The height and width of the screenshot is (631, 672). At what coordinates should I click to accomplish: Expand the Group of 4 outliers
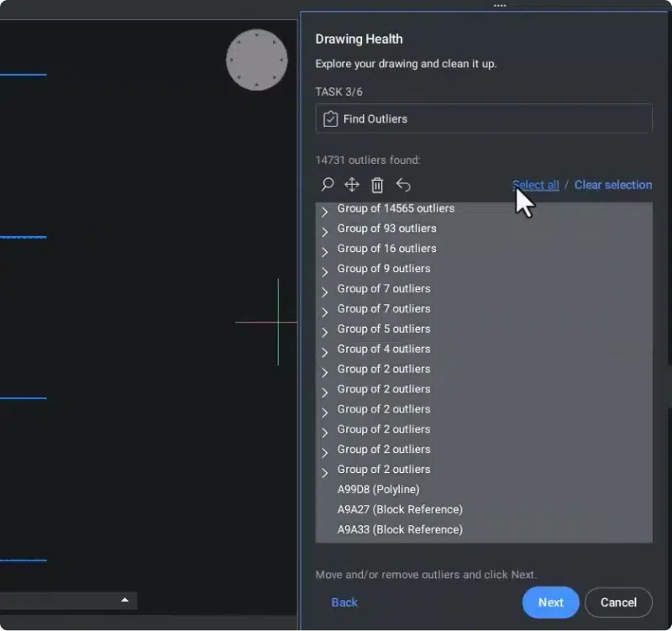tap(325, 353)
